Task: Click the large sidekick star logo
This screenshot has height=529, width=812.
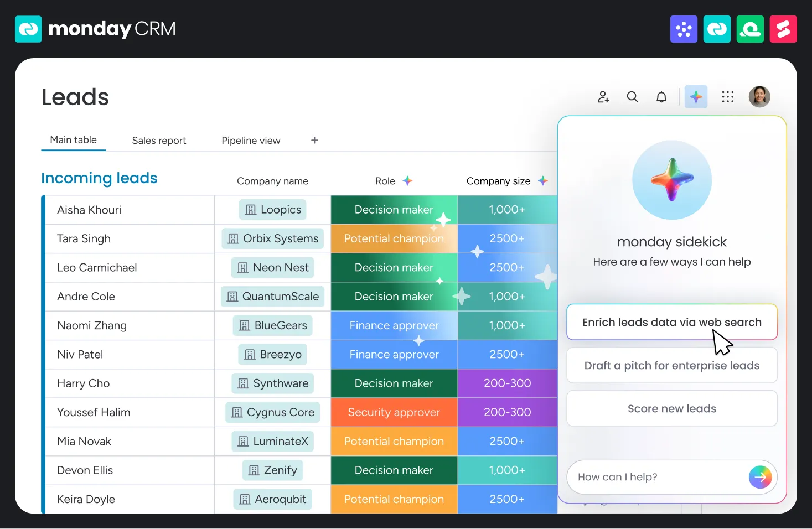Action: tap(672, 180)
